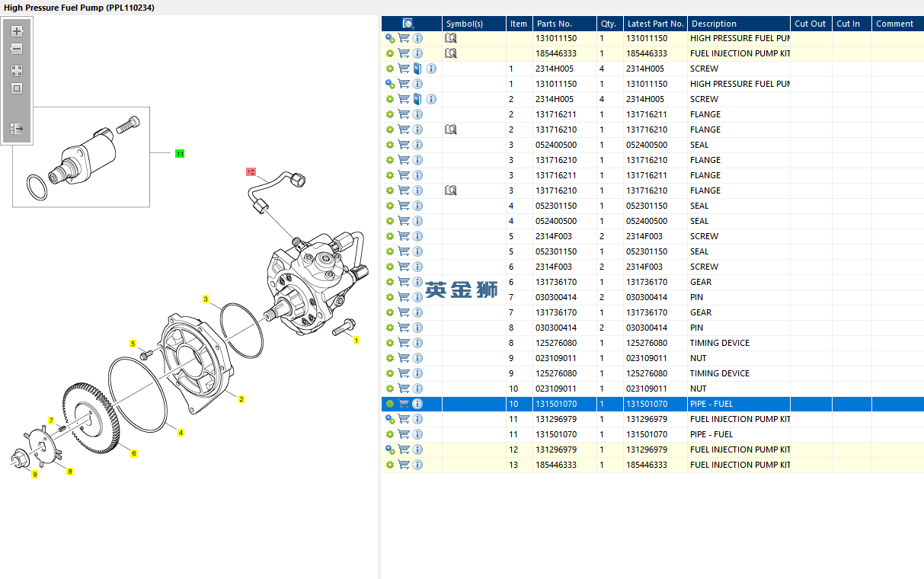Select callout 4 on large seal ring
Image resolution: width=924 pixels, height=579 pixels.
(181, 433)
